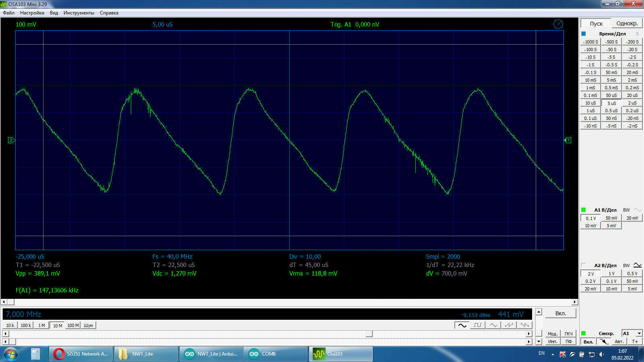
Task: Toggle the sync green indicator
Action: click(x=584, y=333)
